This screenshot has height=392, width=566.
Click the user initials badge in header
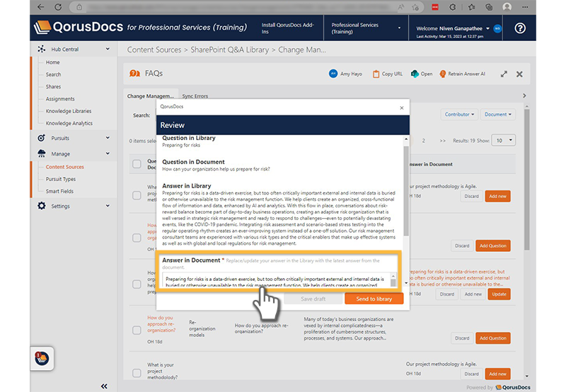click(x=497, y=28)
